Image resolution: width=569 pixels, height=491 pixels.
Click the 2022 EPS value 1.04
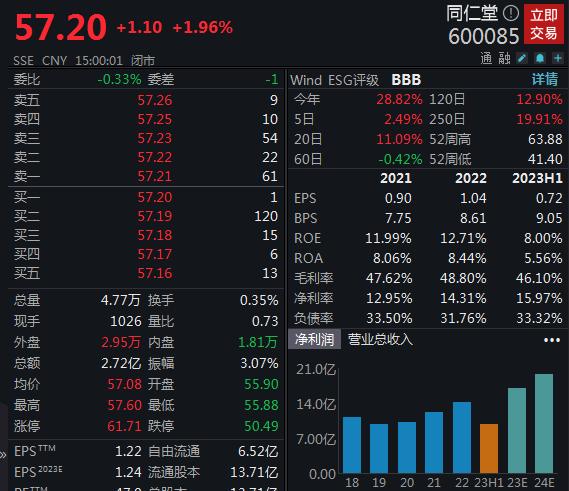(x=473, y=198)
